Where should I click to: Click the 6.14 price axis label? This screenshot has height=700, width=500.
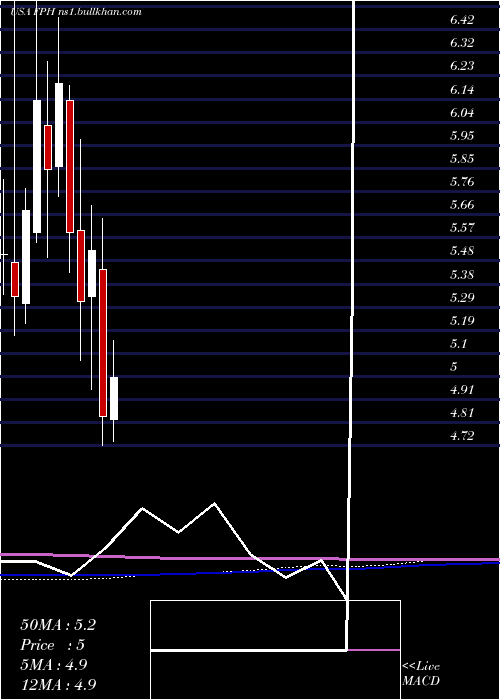462,90
